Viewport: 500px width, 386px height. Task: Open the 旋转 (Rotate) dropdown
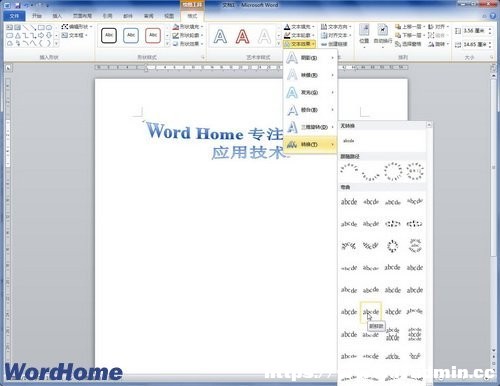(x=438, y=44)
